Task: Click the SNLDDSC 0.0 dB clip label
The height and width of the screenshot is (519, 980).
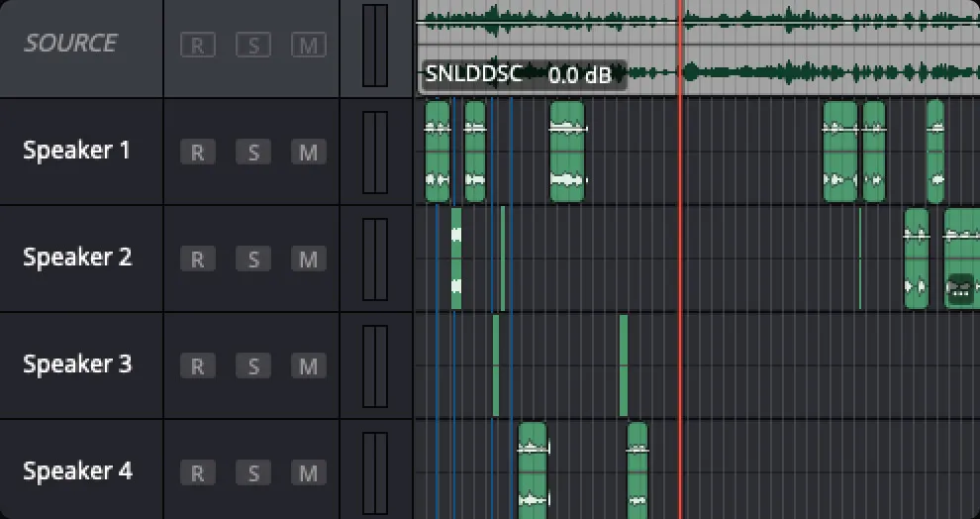Action: (524, 74)
